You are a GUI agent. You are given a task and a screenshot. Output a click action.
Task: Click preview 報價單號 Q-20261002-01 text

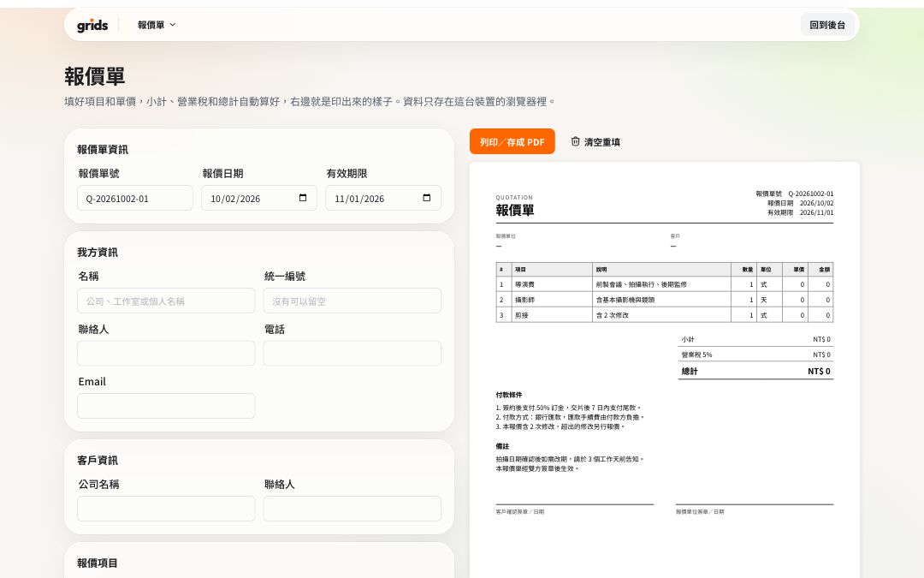click(x=794, y=194)
